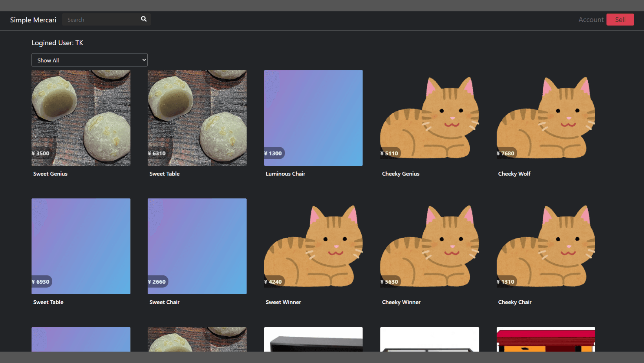644x363 pixels.
Task: Open Sweet Genius product thumbnail
Action: tap(81, 118)
